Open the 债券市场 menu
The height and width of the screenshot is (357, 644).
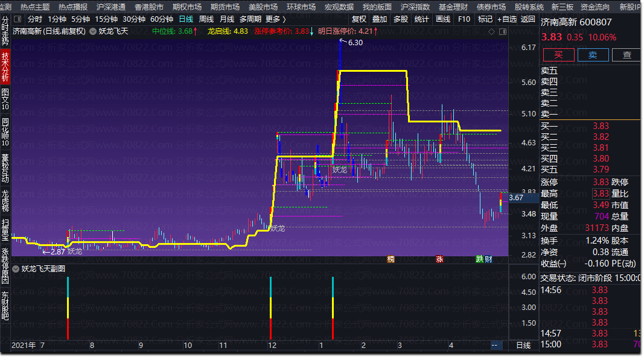click(491, 7)
